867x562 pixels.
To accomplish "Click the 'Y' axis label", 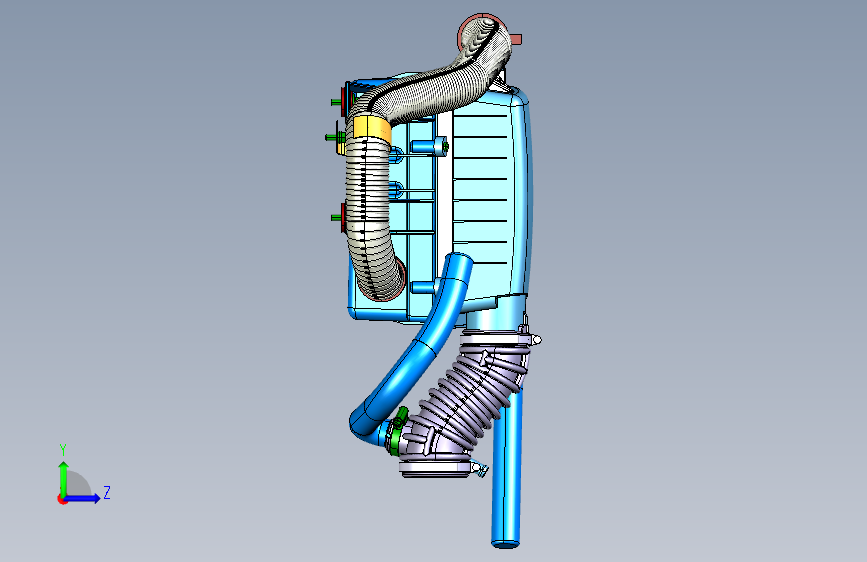I will point(63,450).
